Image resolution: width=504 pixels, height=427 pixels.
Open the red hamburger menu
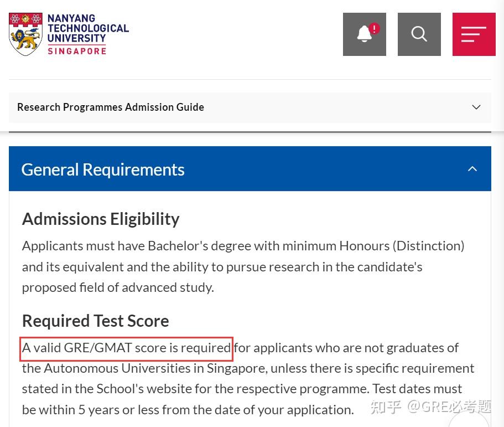(x=474, y=34)
